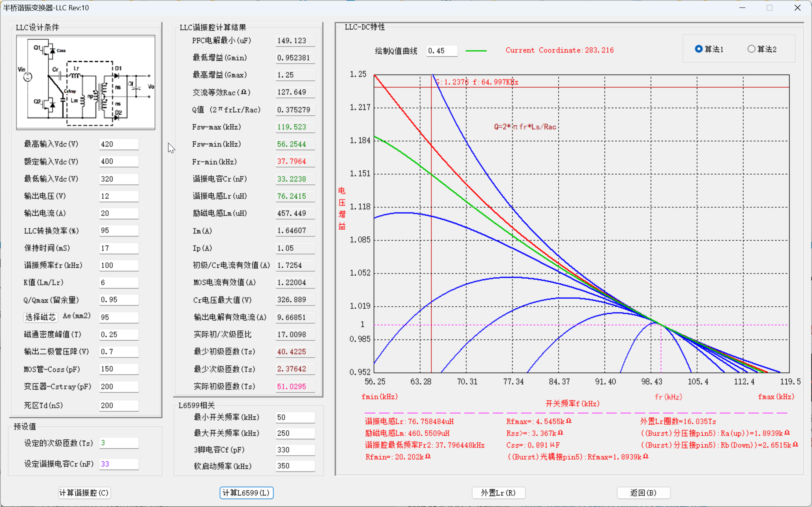Edit the 输出电压(V) field
The height and width of the screenshot is (507, 812).
118,196
